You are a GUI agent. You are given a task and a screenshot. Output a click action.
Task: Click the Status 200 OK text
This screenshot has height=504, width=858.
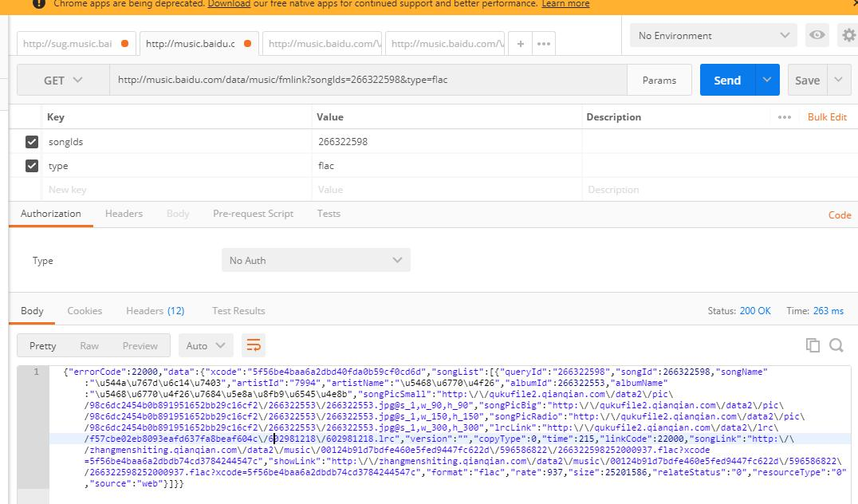pos(738,311)
